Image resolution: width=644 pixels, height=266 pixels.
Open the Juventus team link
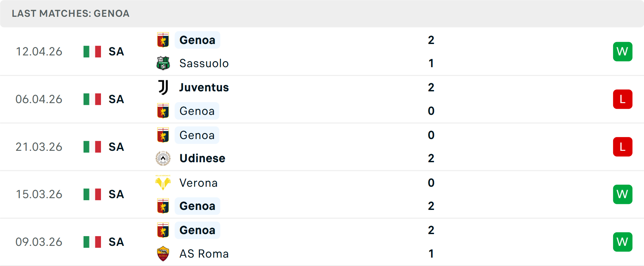pyautogui.click(x=204, y=87)
